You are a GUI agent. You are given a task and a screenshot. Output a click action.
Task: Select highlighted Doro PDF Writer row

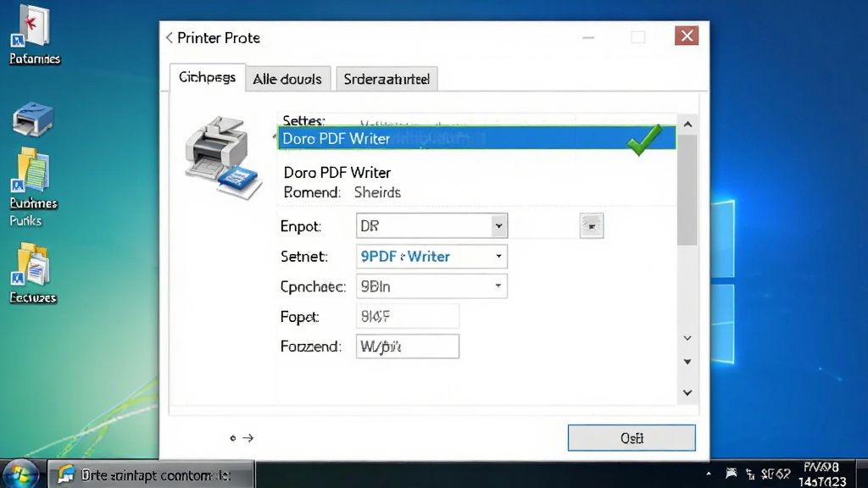pyautogui.click(x=476, y=138)
